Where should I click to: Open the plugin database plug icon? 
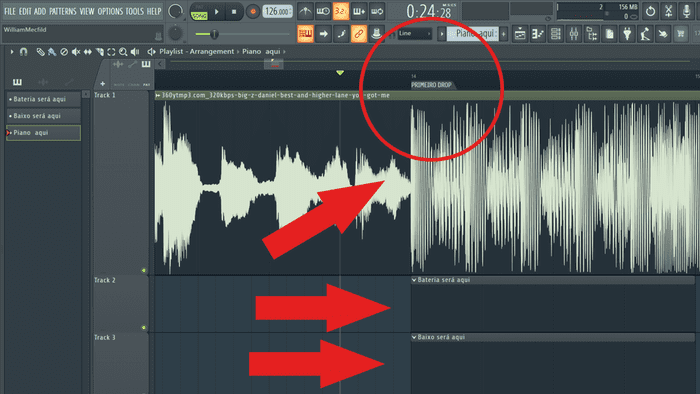(627, 34)
